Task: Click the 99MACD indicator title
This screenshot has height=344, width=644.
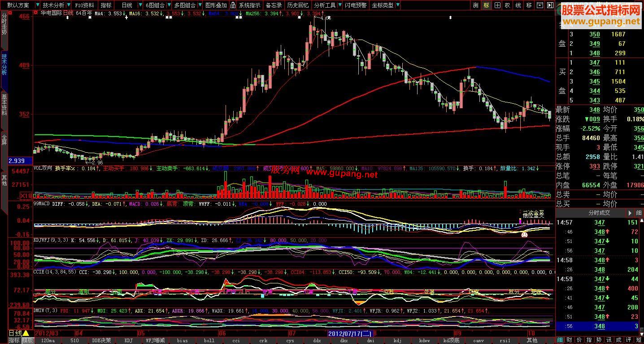Action: click(41, 204)
